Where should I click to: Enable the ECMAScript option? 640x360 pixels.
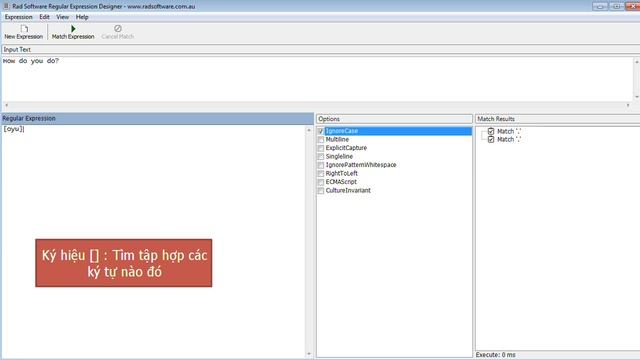pos(321,182)
